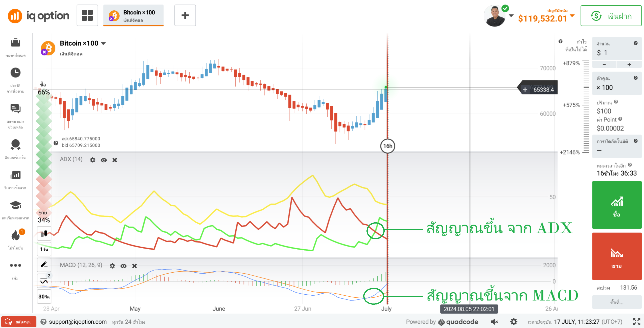
Task: Click the green deposit button
Action: tap(611, 16)
